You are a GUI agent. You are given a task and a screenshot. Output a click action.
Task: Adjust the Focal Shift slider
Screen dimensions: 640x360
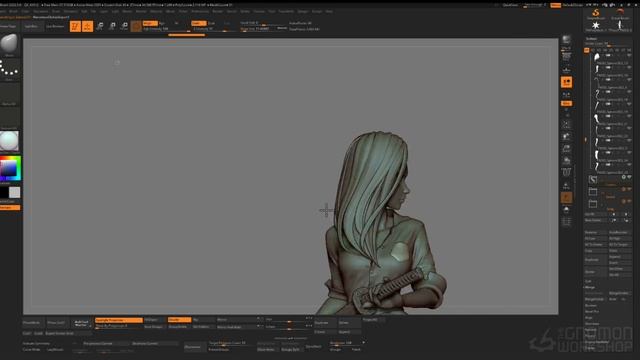263,23
